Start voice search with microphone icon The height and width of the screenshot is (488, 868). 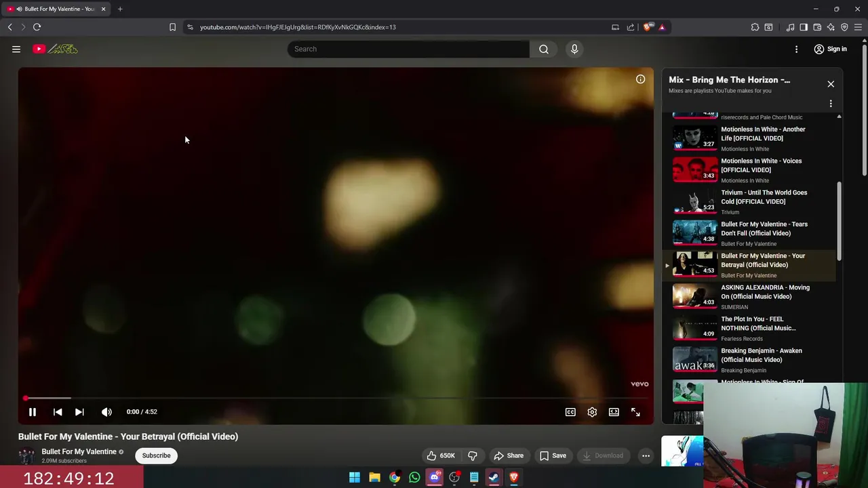(574, 49)
